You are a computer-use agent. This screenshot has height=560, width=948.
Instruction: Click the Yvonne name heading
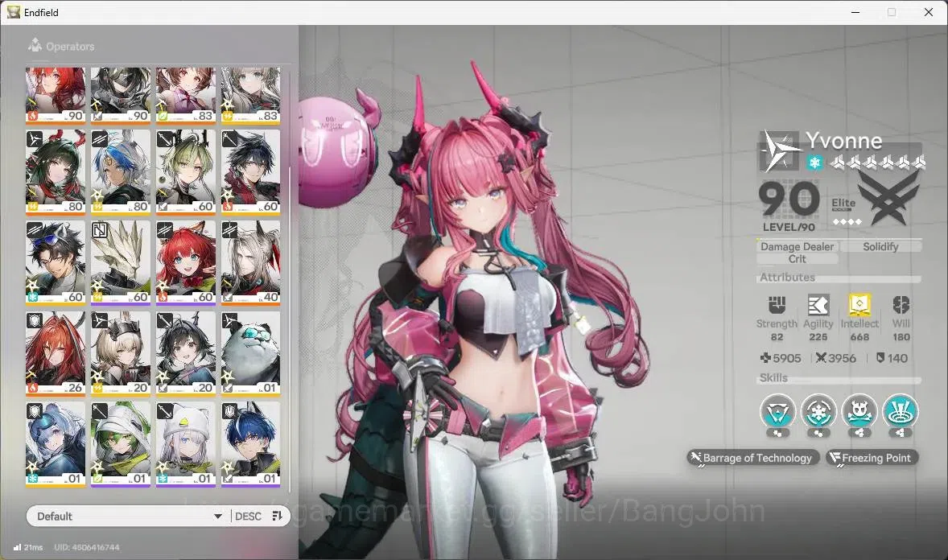point(843,141)
